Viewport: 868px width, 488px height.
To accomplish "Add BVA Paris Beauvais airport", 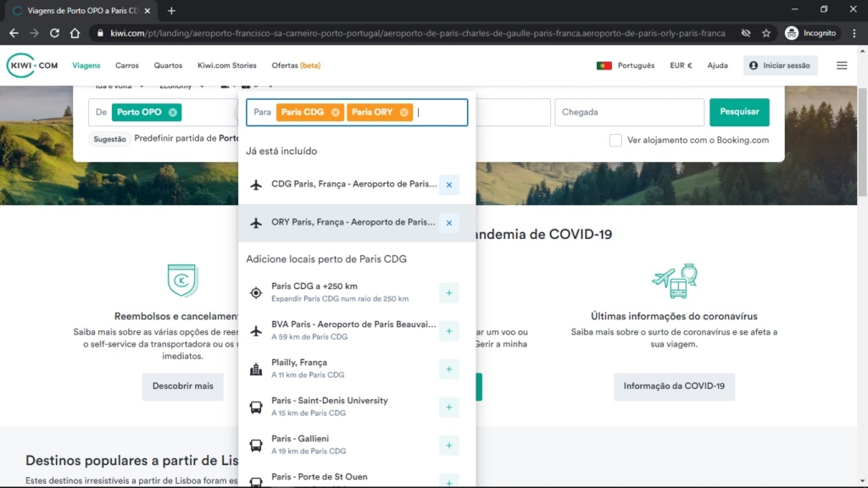I will pos(449,331).
